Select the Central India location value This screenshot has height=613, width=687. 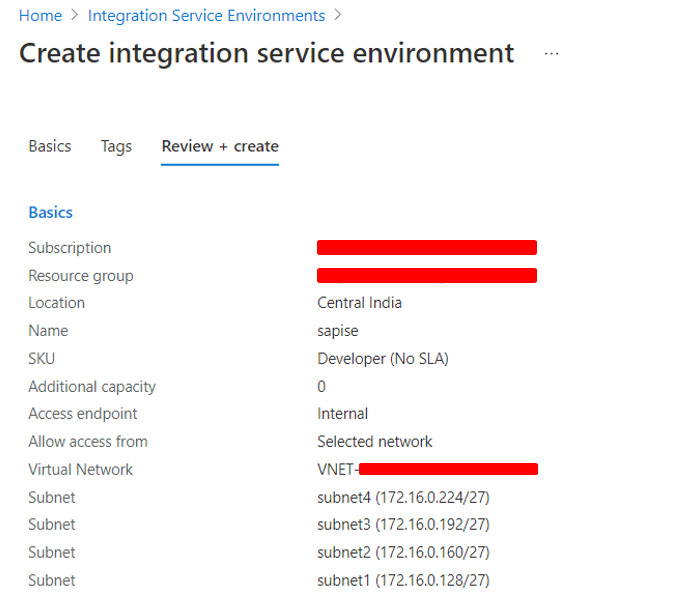pos(359,303)
